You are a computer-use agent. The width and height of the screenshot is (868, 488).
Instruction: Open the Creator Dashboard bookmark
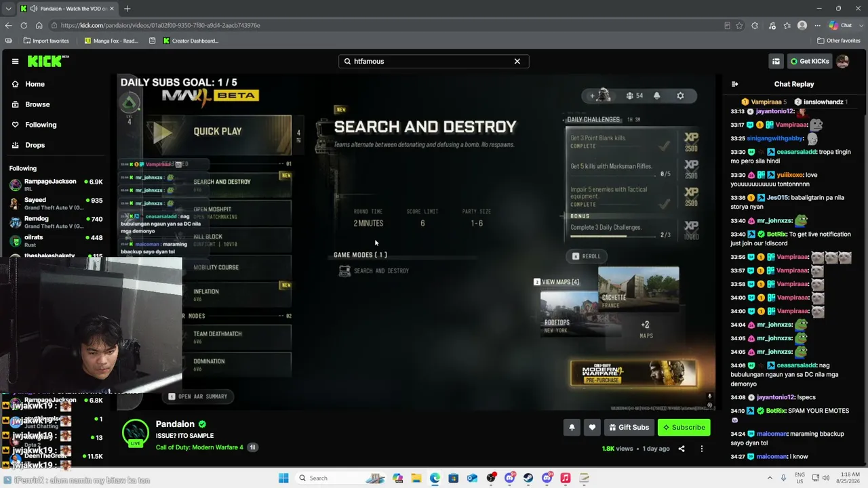click(191, 41)
